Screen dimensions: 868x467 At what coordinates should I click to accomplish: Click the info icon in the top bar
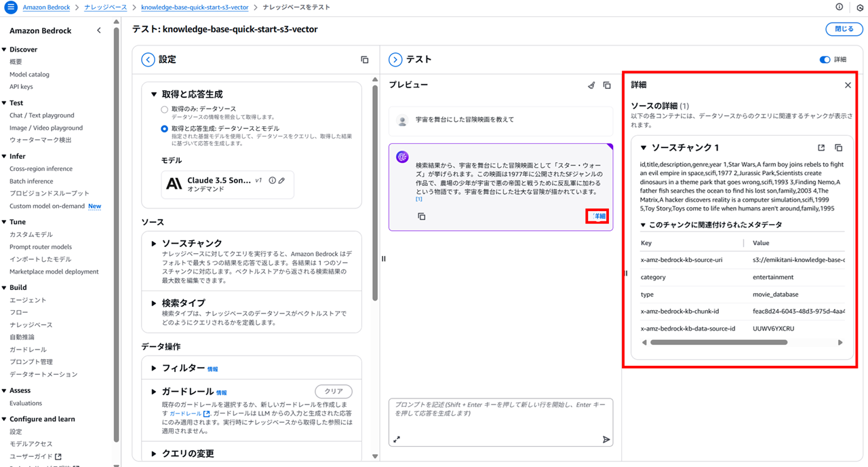coord(840,7)
